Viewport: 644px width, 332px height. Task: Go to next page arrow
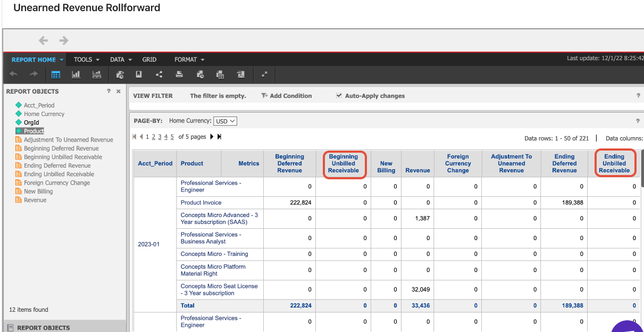[x=212, y=137]
